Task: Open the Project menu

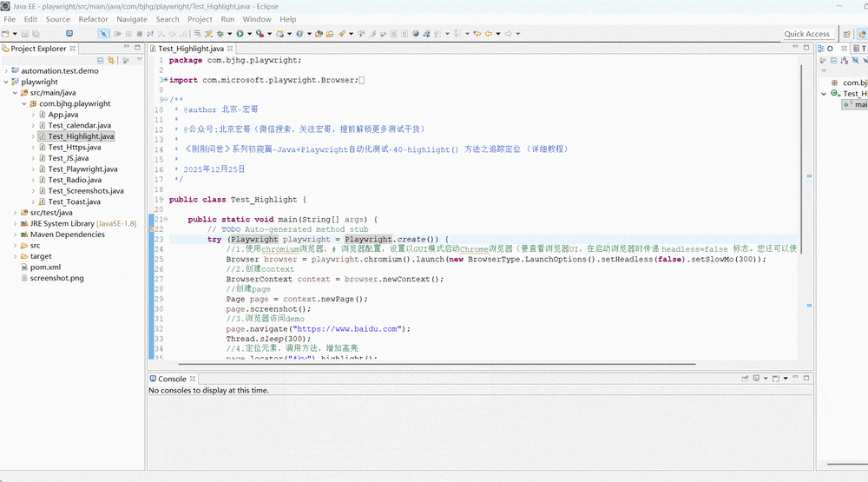Action: coord(200,19)
